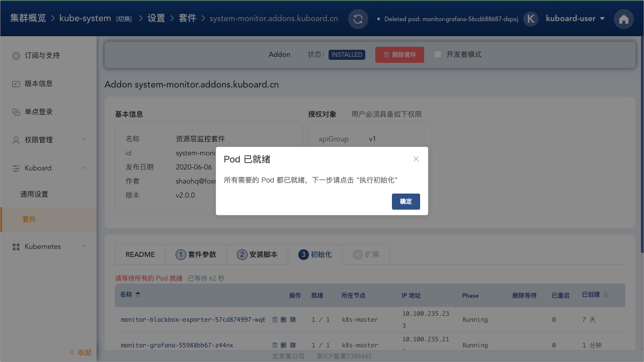Click the refresh icon in top bar
644x362 pixels.
[x=358, y=19]
